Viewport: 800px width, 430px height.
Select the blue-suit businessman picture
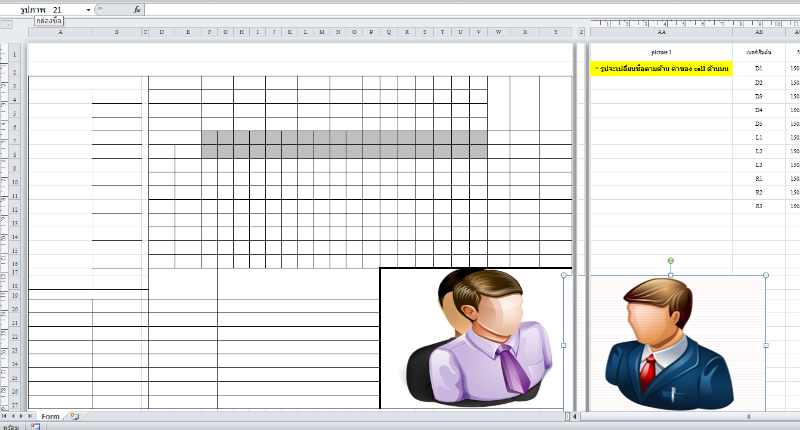[669, 343]
